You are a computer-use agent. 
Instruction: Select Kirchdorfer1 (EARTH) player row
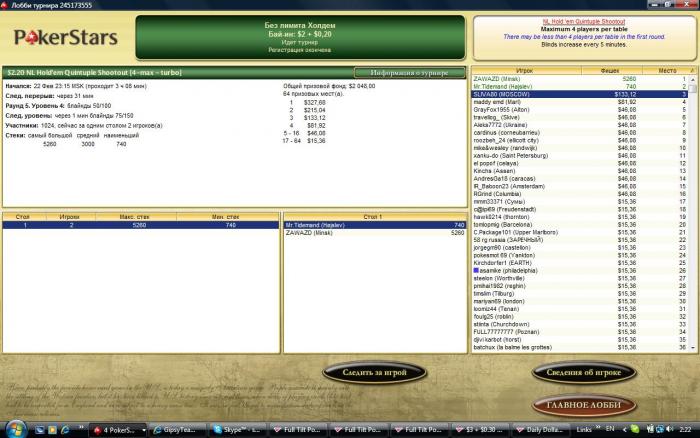coord(579,263)
